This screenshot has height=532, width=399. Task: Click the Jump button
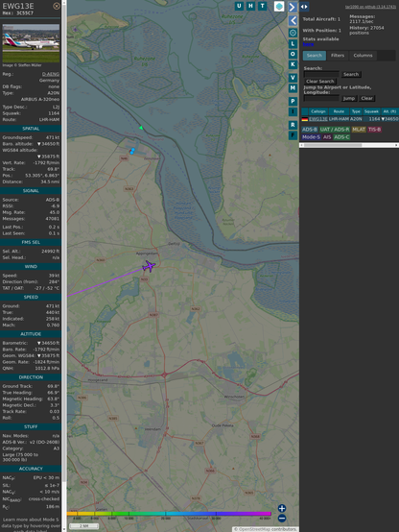point(349,98)
